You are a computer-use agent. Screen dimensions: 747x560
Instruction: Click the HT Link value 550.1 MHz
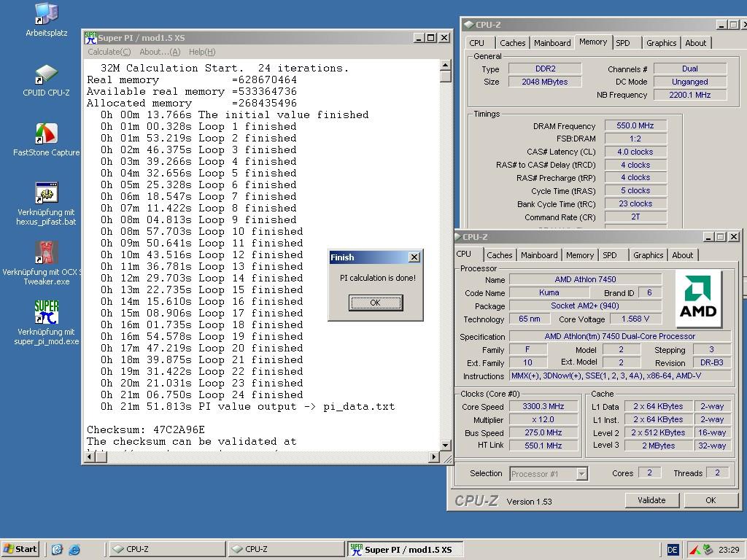[543, 446]
